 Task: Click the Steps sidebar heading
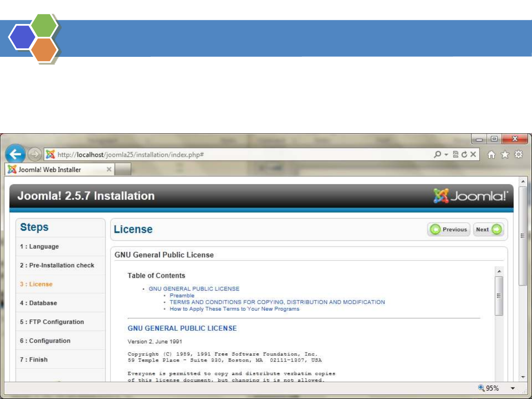coord(34,227)
